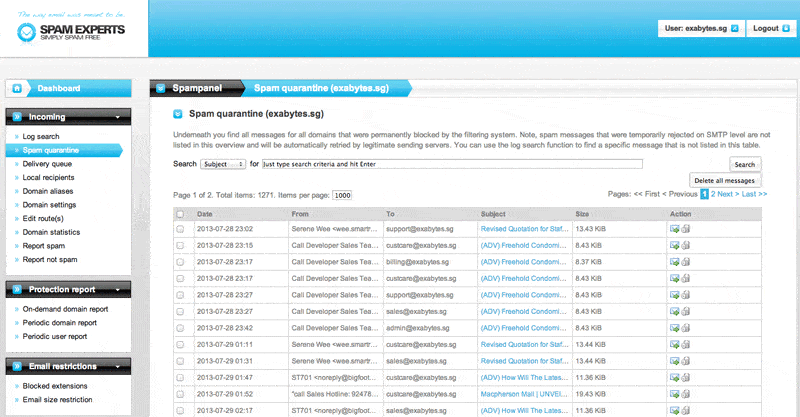Select checkbox for 2013-07-29 01:31 message
The image size is (800, 417).
pos(180,361)
